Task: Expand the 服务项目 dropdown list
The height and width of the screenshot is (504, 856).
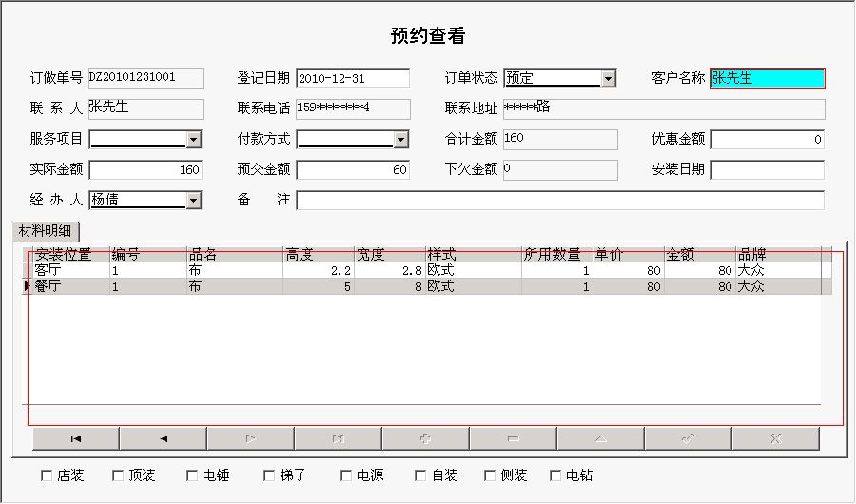Action: click(x=193, y=140)
